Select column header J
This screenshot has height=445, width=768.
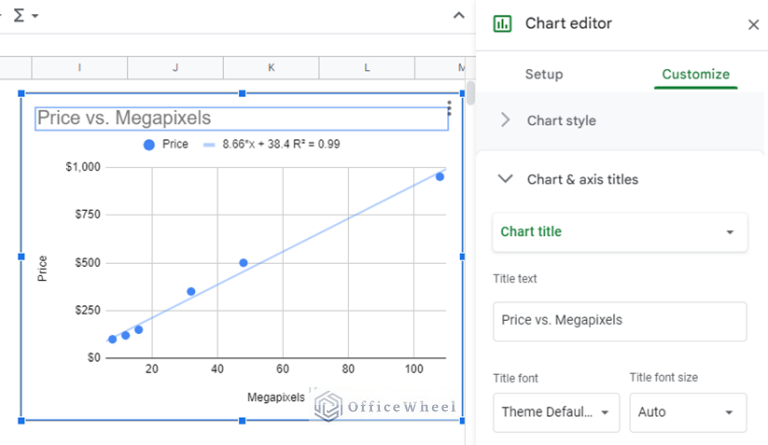pos(175,68)
